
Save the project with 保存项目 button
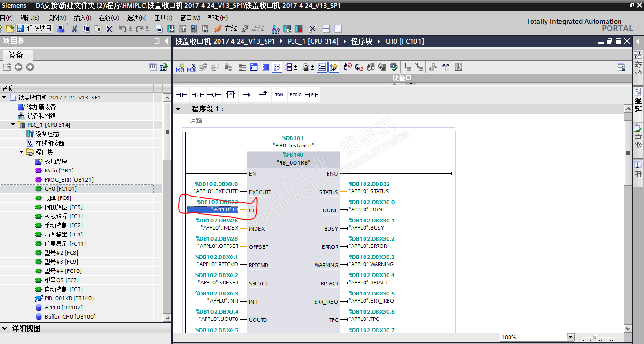(x=34, y=28)
